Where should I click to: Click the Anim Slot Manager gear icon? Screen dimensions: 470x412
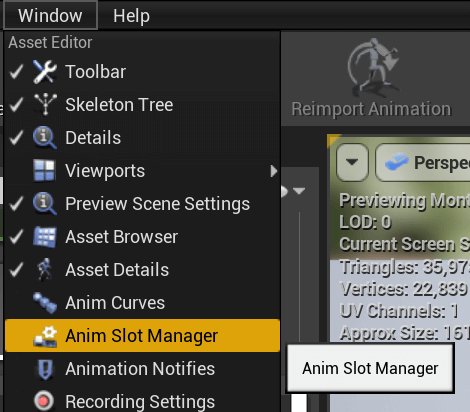[45, 336]
